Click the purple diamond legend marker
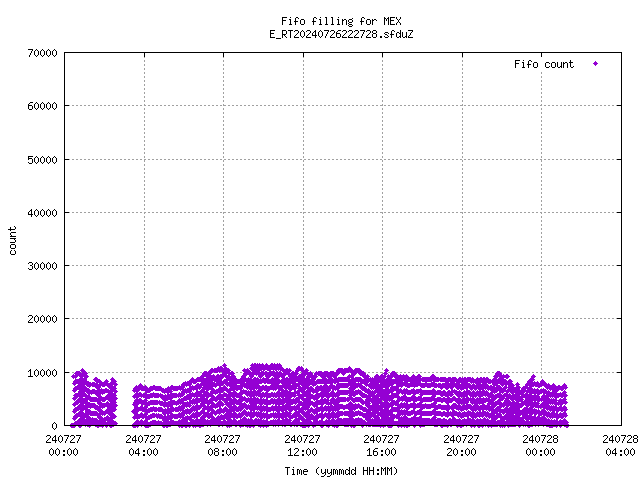This screenshot has height=480, width=640. point(596,64)
